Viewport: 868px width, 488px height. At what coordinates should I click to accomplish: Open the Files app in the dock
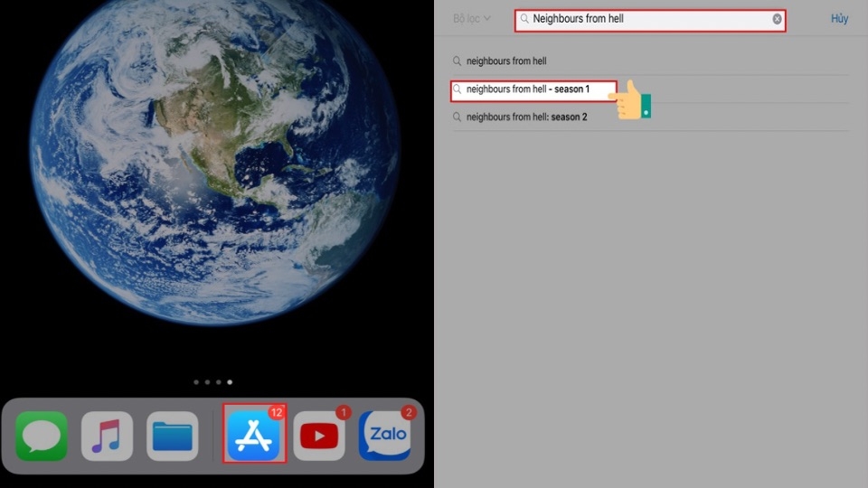[172, 436]
